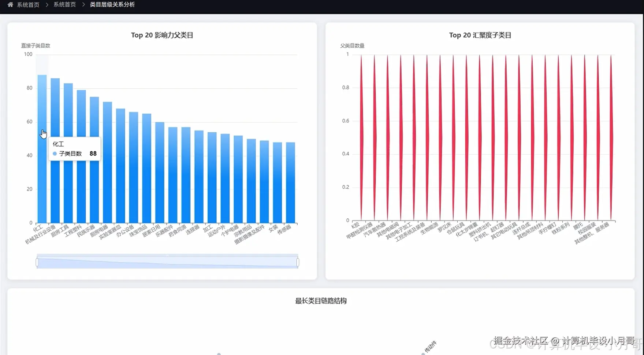Select the 加工 bar

click(x=212, y=178)
